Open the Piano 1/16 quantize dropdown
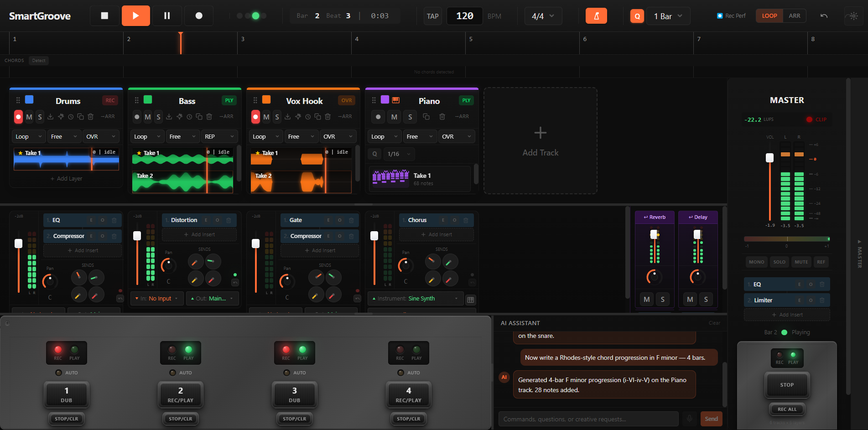Image resolution: width=868 pixels, height=430 pixels. (399, 154)
